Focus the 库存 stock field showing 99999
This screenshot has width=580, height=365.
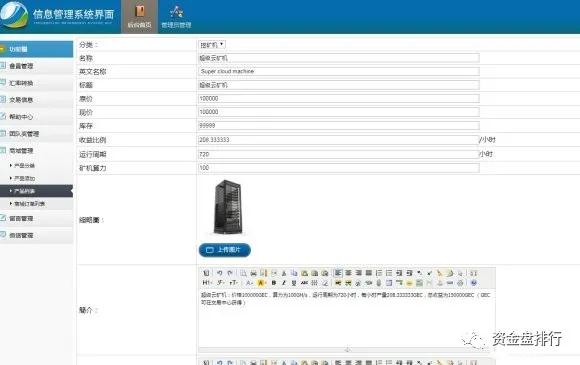pos(339,126)
